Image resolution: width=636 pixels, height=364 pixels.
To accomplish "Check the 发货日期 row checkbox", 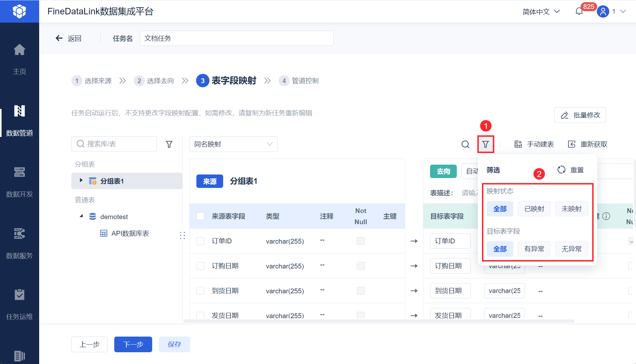I will click(x=200, y=315).
